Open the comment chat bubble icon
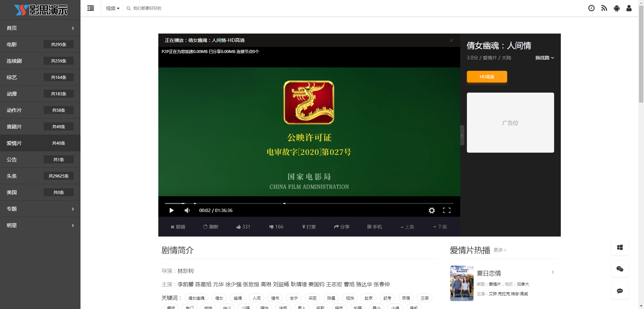 pos(620,291)
